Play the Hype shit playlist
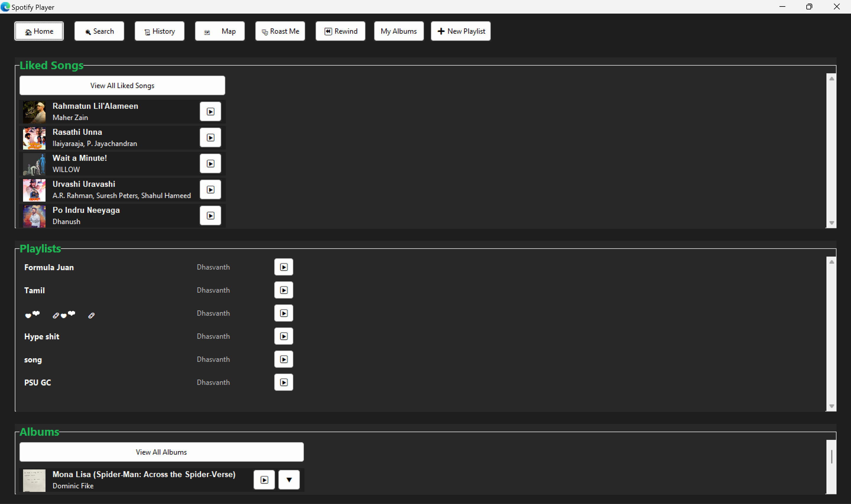This screenshot has width=851, height=504. click(x=283, y=336)
